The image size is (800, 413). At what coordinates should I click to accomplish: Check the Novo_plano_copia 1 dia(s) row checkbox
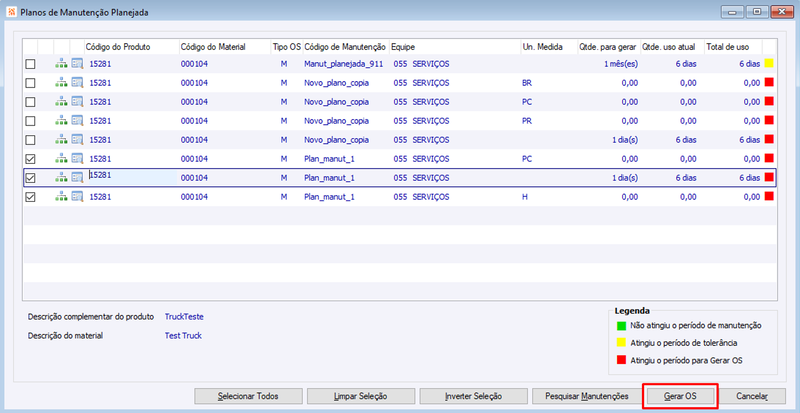coord(31,140)
